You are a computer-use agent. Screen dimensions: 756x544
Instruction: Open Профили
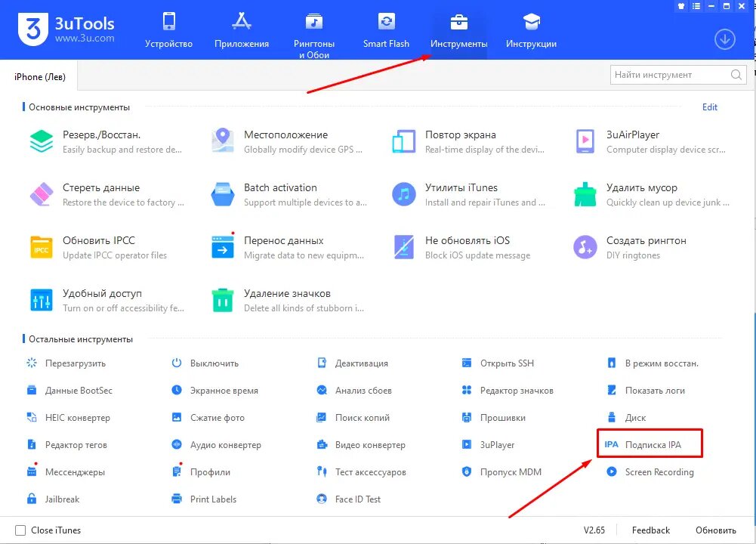point(201,471)
